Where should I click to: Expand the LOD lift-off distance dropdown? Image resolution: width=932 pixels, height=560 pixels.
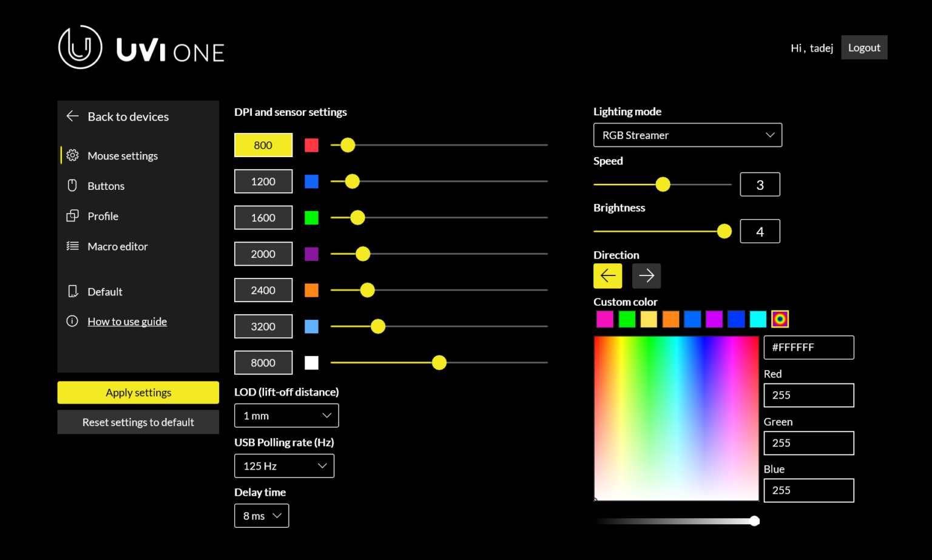tap(286, 415)
